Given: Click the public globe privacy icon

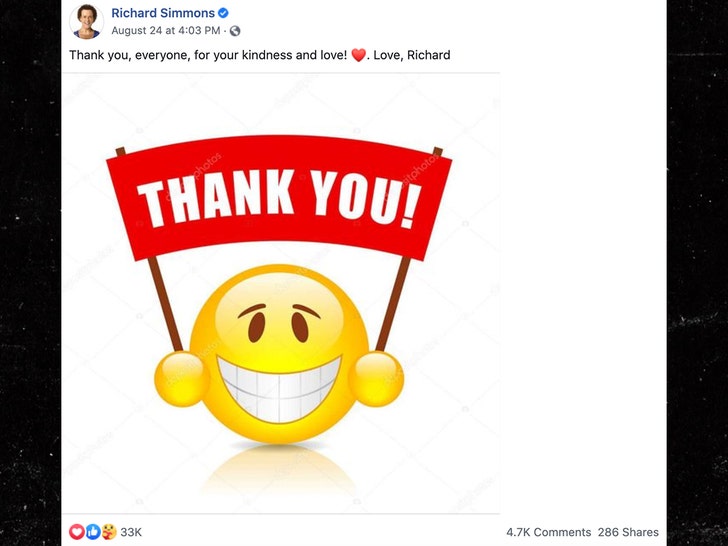Looking at the screenshot, I should tap(235, 31).
